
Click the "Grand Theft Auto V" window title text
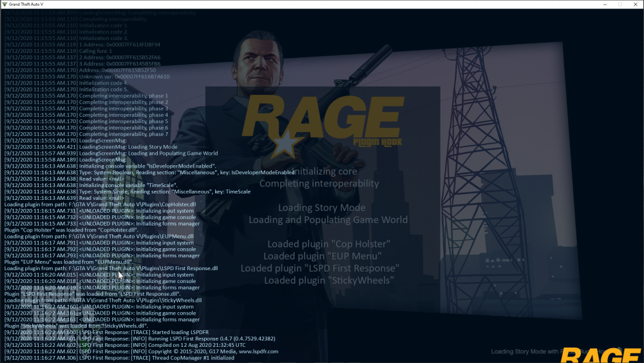point(26,4)
